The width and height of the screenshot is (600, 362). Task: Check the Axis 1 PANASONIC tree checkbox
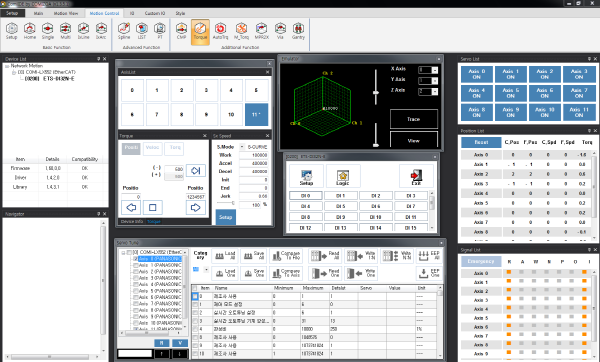click(135, 265)
